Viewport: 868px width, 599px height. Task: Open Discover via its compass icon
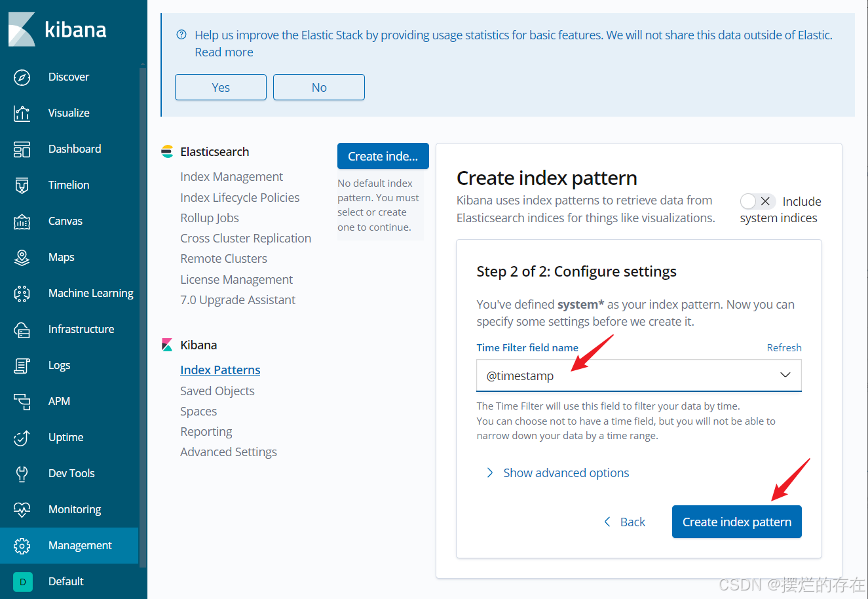[22, 77]
